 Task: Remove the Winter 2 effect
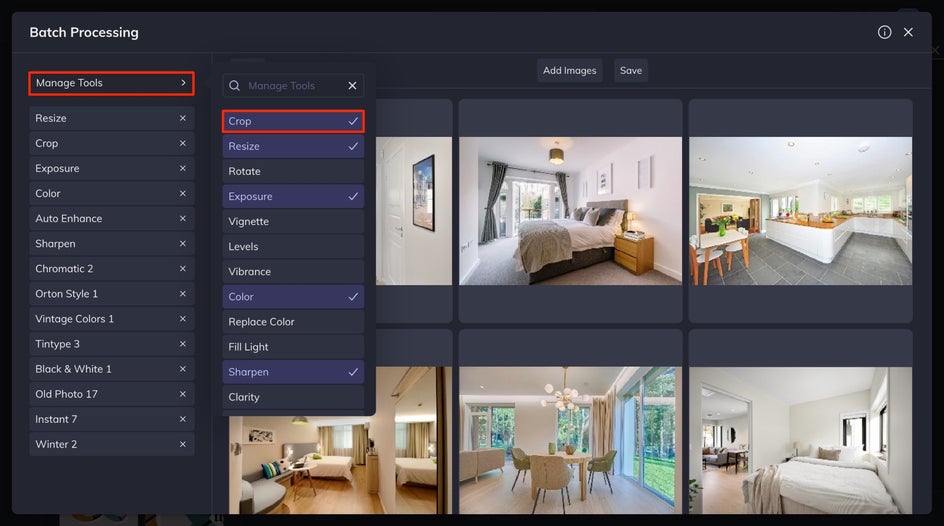[x=182, y=444]
